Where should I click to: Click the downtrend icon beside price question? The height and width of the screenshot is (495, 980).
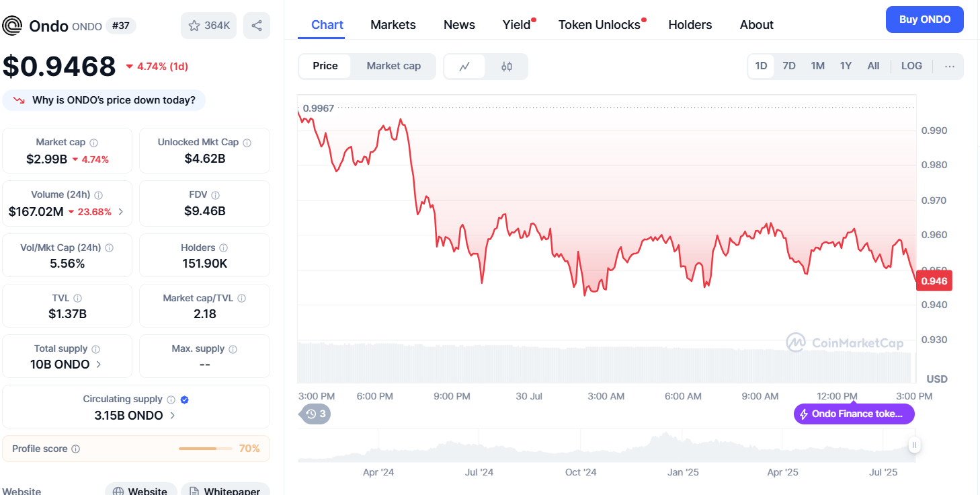pyautogui.click(x=18, y=100)
